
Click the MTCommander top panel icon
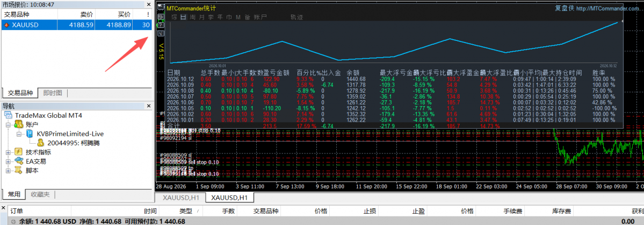pos(161,8)
